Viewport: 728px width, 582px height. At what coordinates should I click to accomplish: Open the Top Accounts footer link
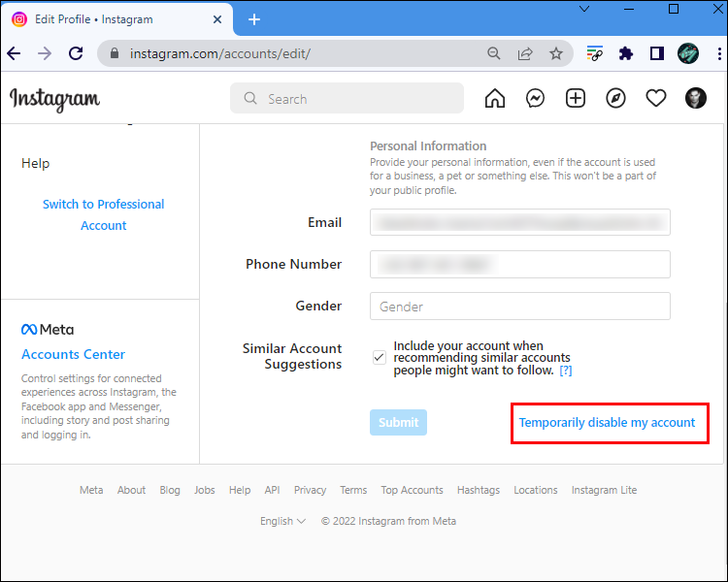click(x=412, y=490)
